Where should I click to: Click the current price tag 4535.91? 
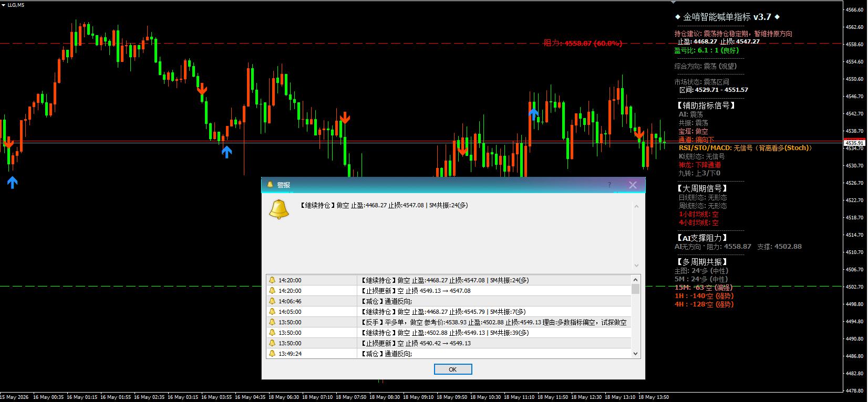pos(854,143)
